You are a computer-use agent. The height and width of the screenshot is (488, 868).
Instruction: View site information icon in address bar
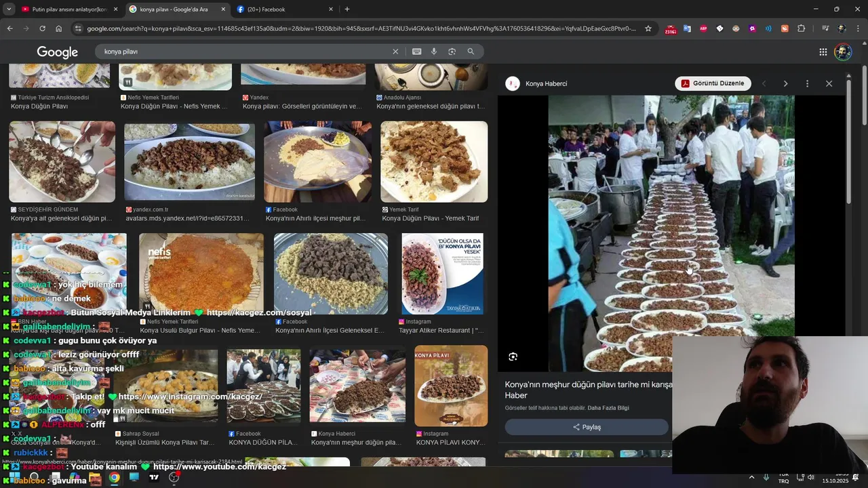pos(78,28)
